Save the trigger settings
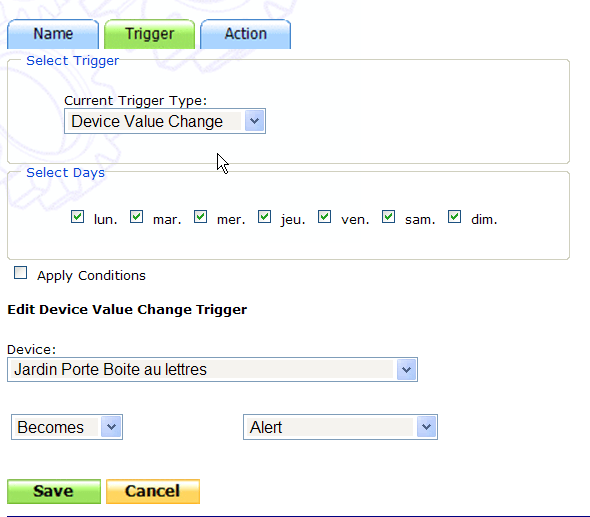The image size is (590, 517). point(54,491)
